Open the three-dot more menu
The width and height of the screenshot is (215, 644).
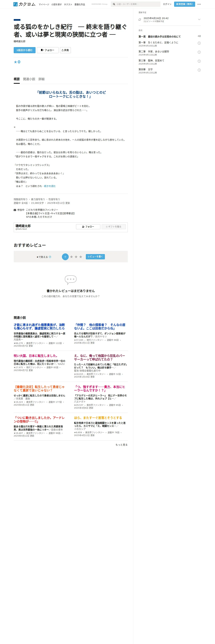pyautogui.click(x=199, y=4)
